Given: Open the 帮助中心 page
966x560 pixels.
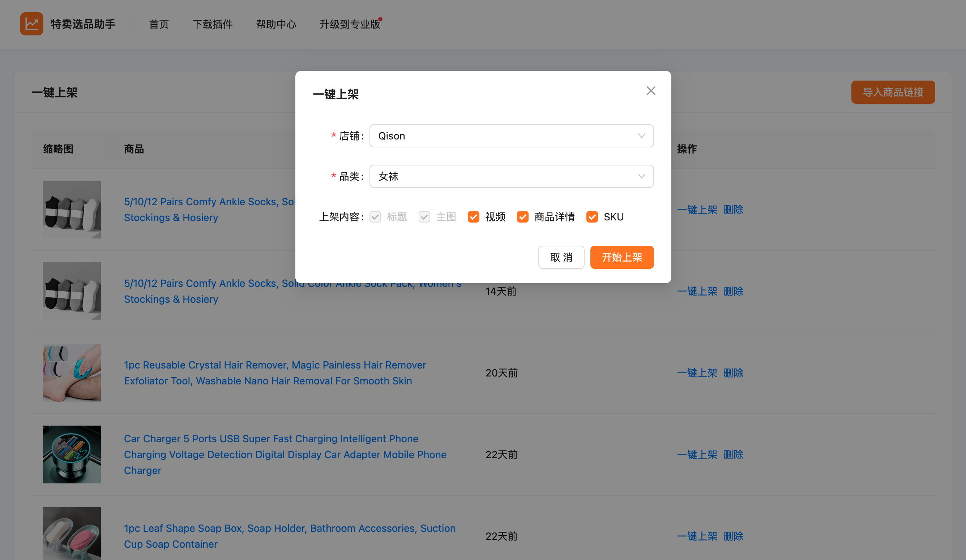Looking at the screenshot, I should (x=276, y=24).
